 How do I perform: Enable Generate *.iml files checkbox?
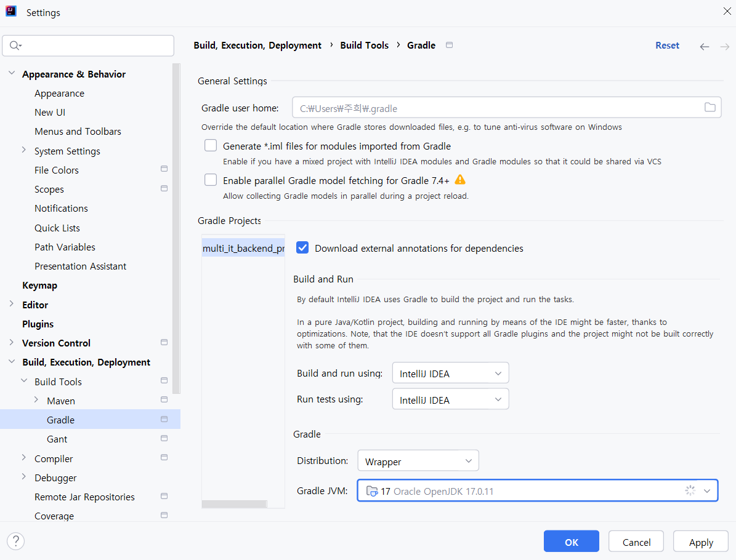(211, 145)
